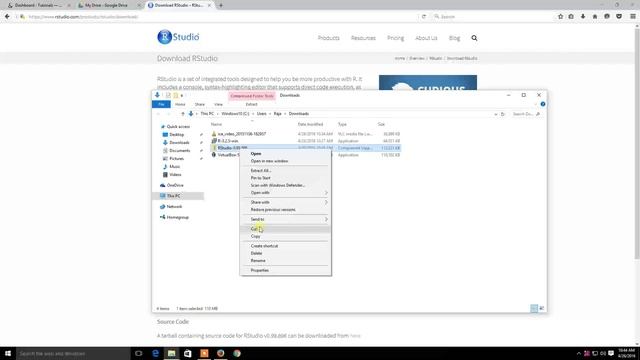640x360 pixels.
Task: Click the Firefox home icon
Action: 595,16
